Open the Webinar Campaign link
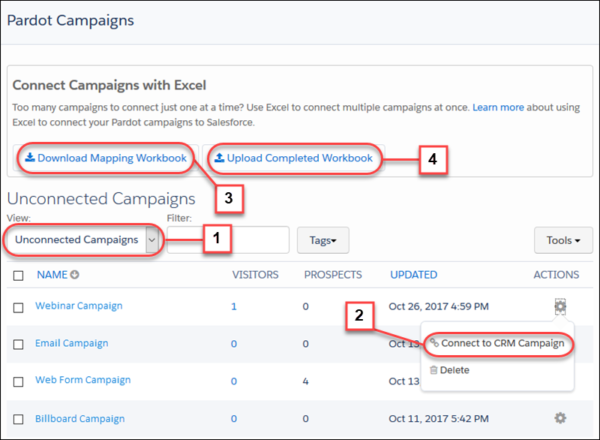 pos(79,306)
